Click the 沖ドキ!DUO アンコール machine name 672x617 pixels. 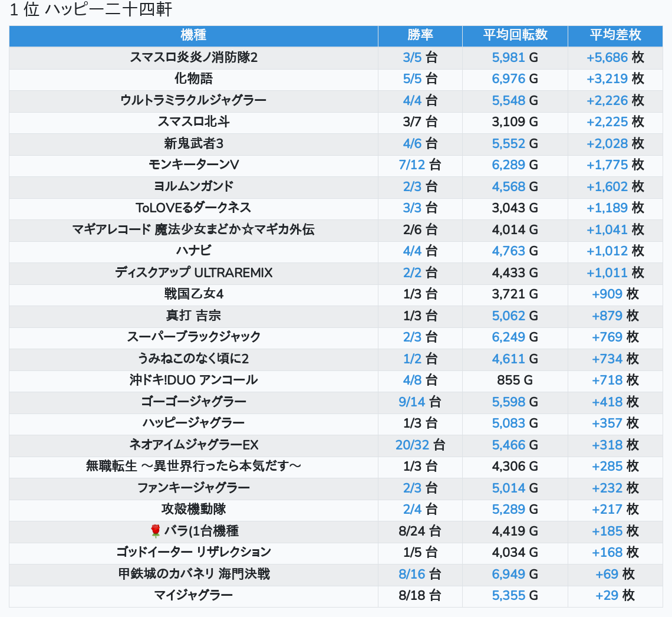[193, 380]
